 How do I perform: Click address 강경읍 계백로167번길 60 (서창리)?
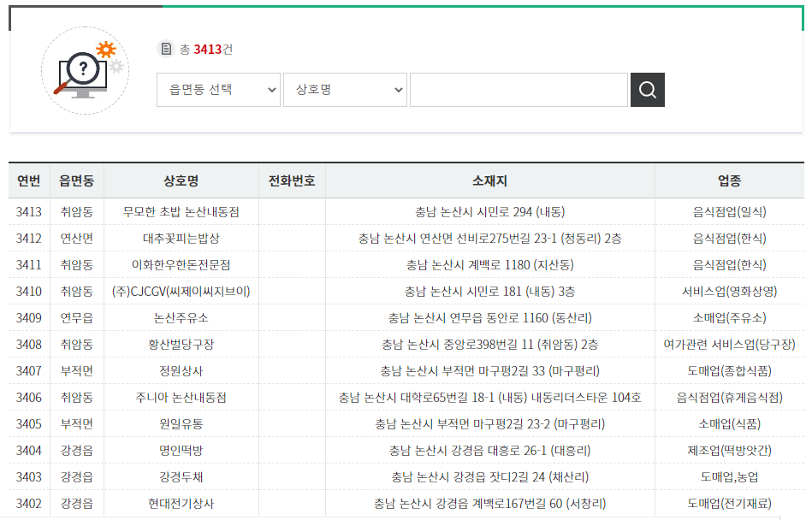click(490, 504)
